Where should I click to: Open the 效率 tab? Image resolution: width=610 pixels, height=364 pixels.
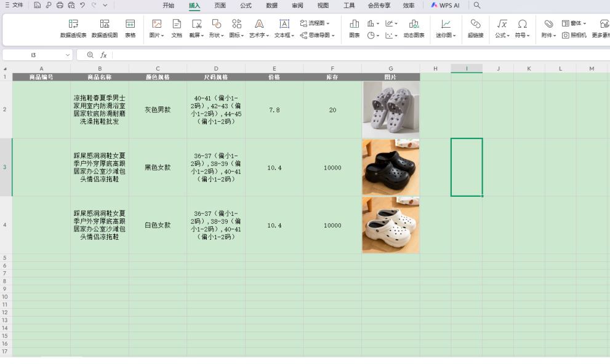[x=409, y=6]
